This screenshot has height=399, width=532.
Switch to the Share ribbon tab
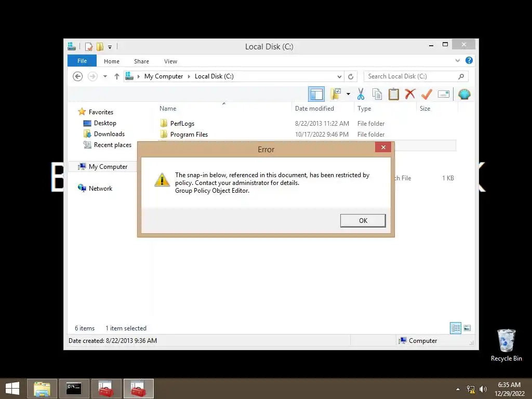pyautogui.click(x=141, y=61)
